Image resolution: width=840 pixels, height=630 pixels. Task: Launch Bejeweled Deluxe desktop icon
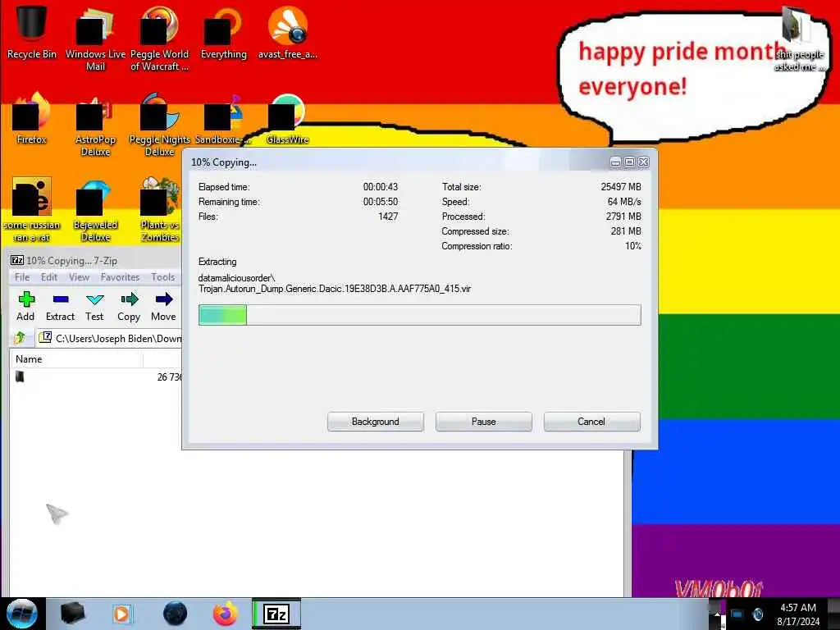point(95,210)
